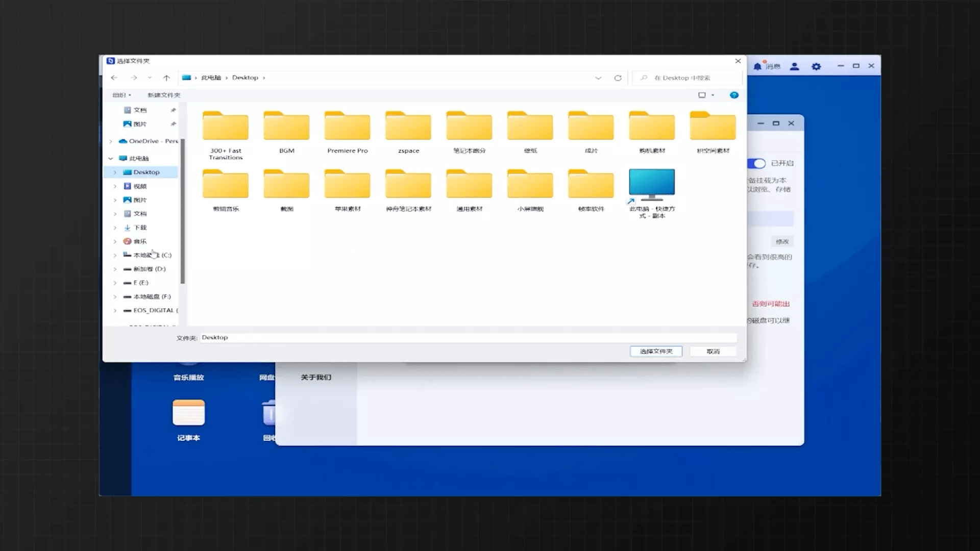Viewport: 980px width, 551px height.
Task: Expand the 下载 tree node
Action: [115, 228]
